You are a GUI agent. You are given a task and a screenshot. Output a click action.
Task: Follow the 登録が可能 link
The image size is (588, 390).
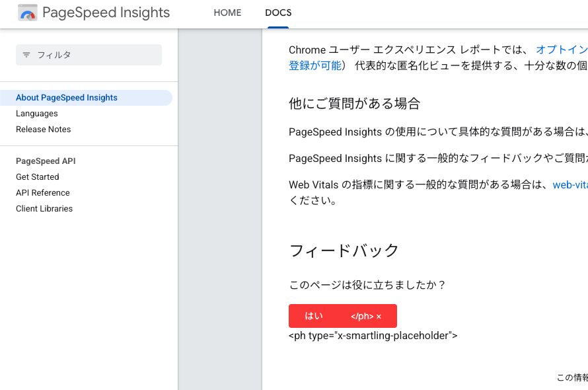(315, 65)
